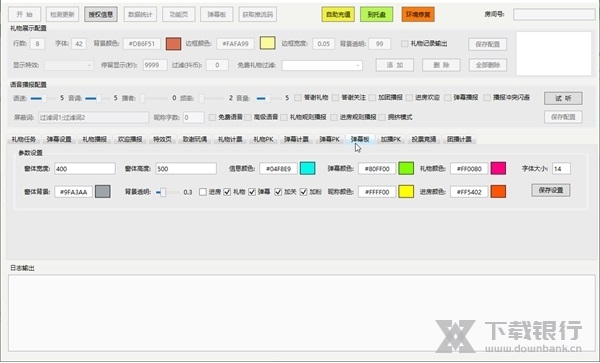Open the yellow #FFFF00 color swatch

(406, 192)
